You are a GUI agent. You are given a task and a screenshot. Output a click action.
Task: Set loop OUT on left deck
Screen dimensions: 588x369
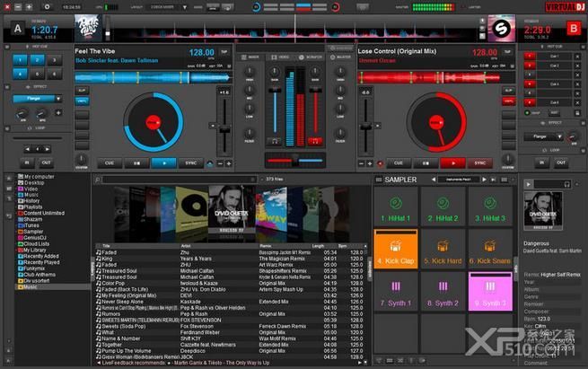coord(46,163)
